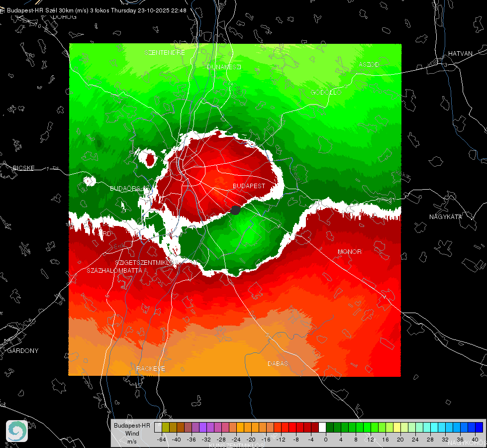Click the 20 legend value
487x448 pixels.
[x=400, y=440]
